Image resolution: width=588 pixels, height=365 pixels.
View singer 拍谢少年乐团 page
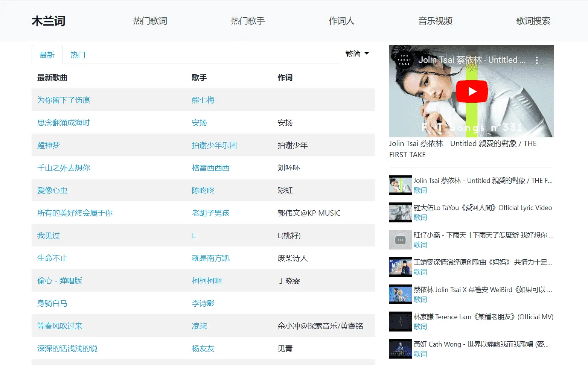tap(214, 145)
